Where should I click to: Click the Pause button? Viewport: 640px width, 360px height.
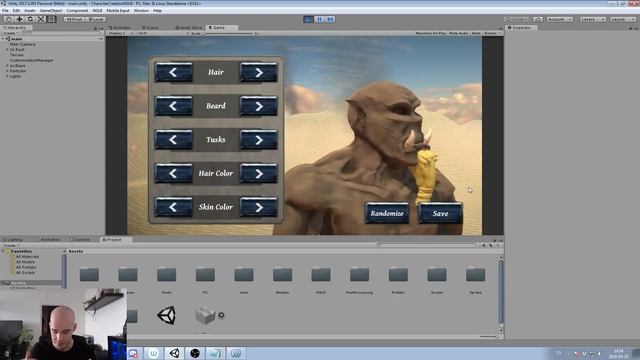319,19
